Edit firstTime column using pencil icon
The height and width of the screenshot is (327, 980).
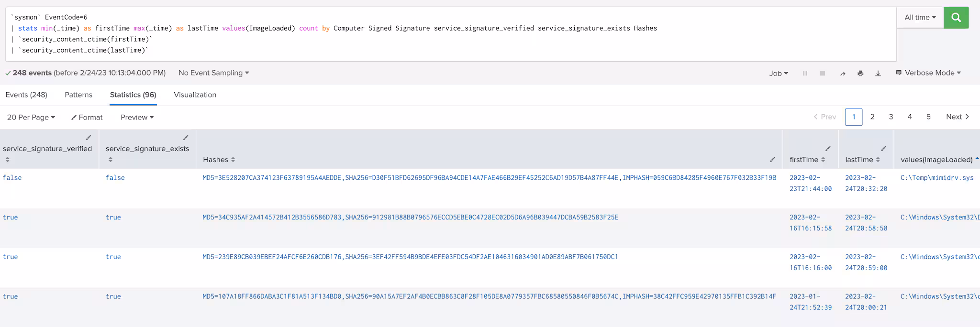coord(828,148)
